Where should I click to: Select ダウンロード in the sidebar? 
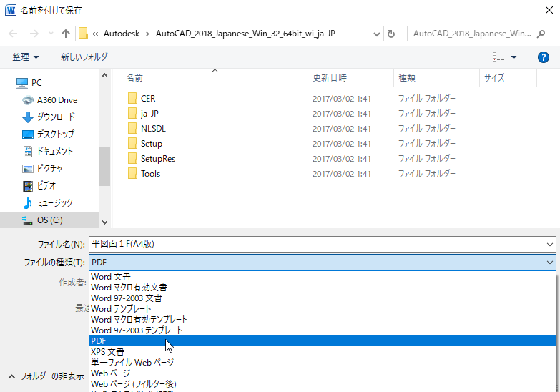pyautogui.click(x=49, y=117)
